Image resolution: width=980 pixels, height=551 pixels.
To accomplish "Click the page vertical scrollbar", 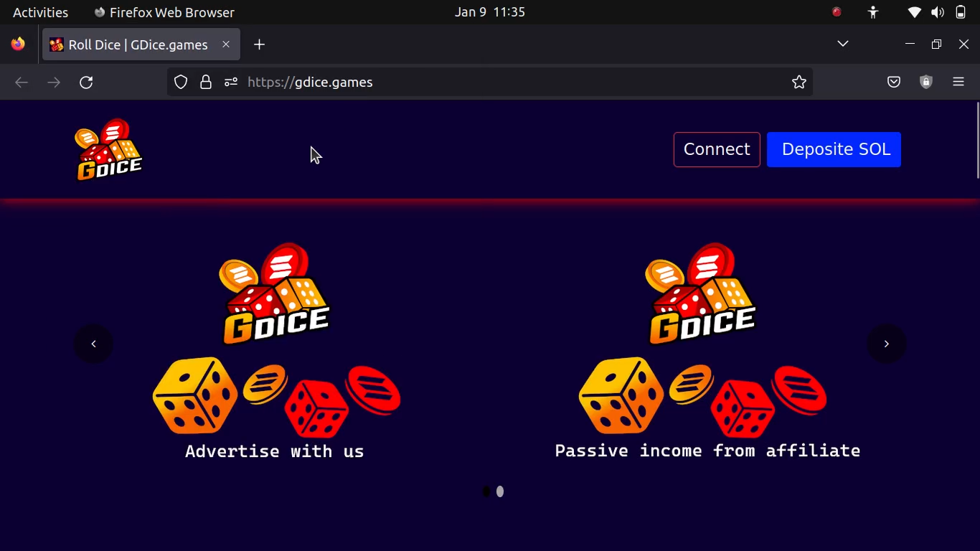I will pyautogui.click(x=977, y=141).
